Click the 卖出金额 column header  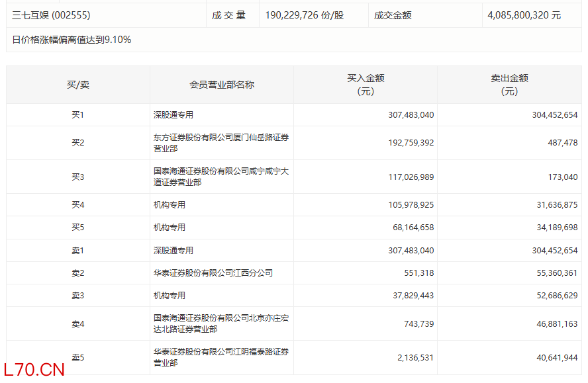coord(509,85)
